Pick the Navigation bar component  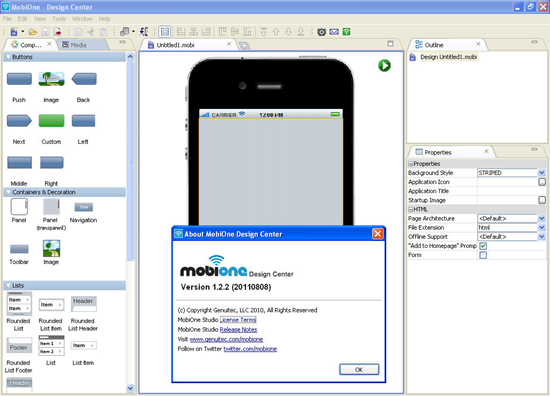(83, 207)
